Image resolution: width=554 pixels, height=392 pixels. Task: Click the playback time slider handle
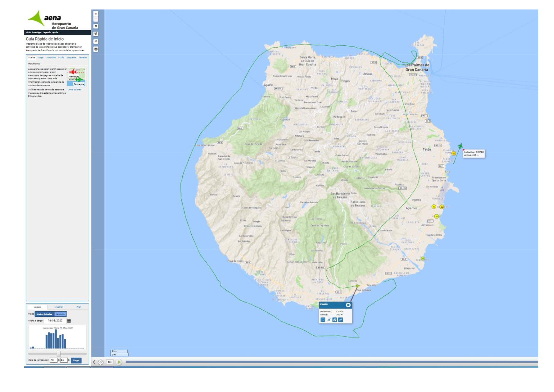pyautogui.click(x=59, y=354)
